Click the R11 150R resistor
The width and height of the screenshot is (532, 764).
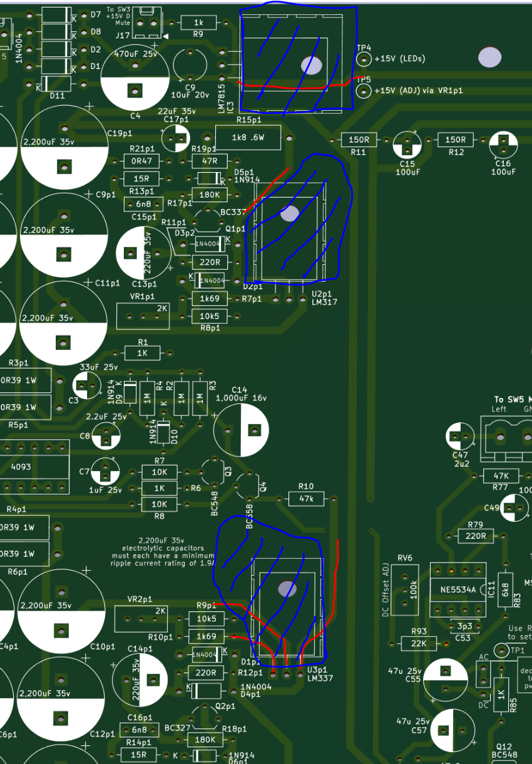click(x=359, y=140)
